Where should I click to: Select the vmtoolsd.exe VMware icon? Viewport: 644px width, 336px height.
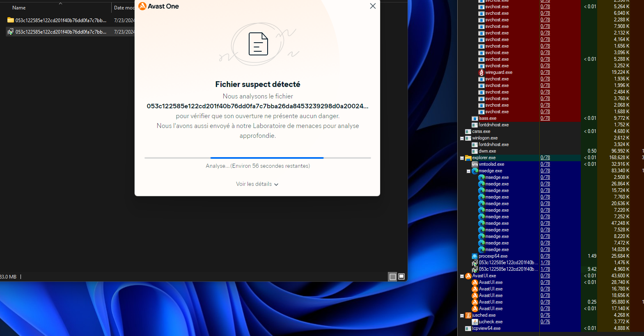[475, 164]
